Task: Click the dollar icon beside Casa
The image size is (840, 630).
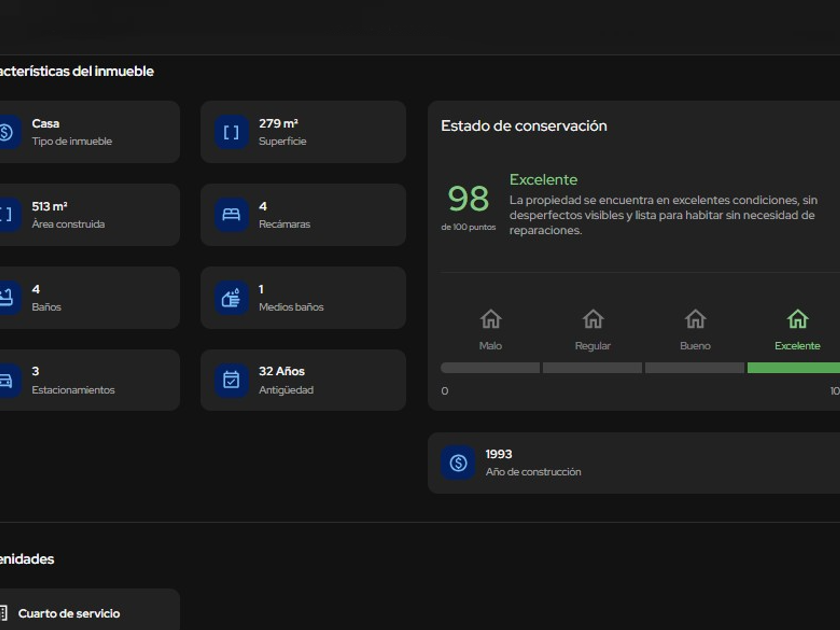Action: click(6, 132)
